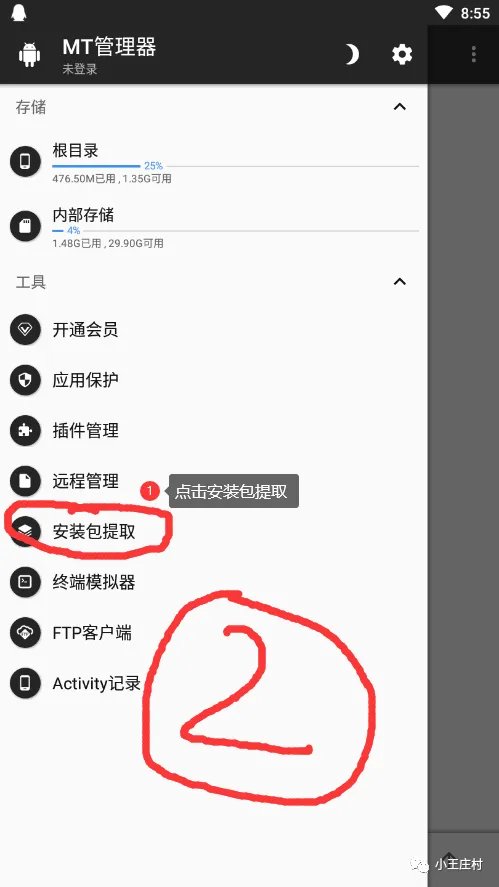The image size is (499, 887).
Task: Select 安装包提取 in the tools list
Action: tap(214, 531)
